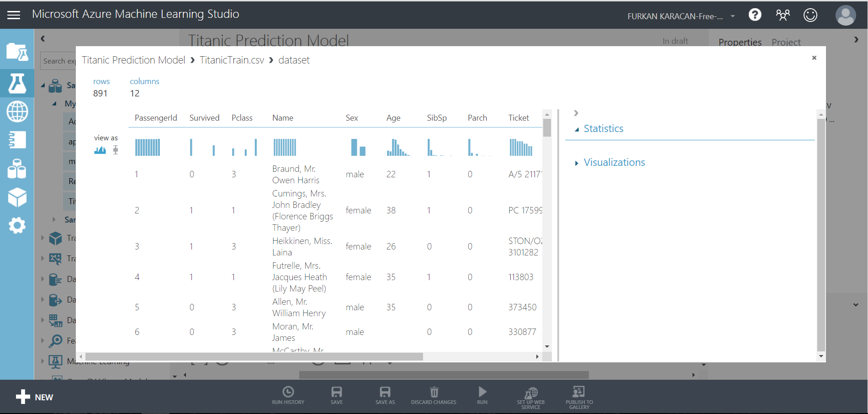Open the Settings gear icon
This screenshot has height=414, width=868.
(x=17, y=225)
